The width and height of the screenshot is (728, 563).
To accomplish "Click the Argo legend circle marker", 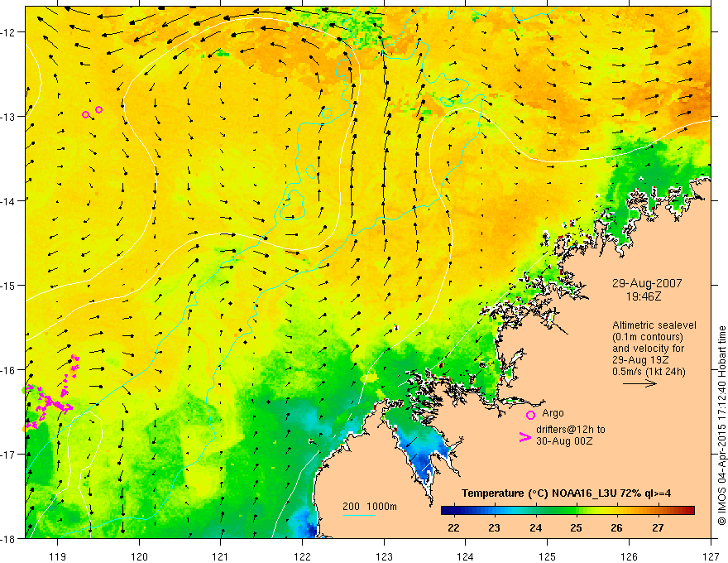I will [530, 415].
